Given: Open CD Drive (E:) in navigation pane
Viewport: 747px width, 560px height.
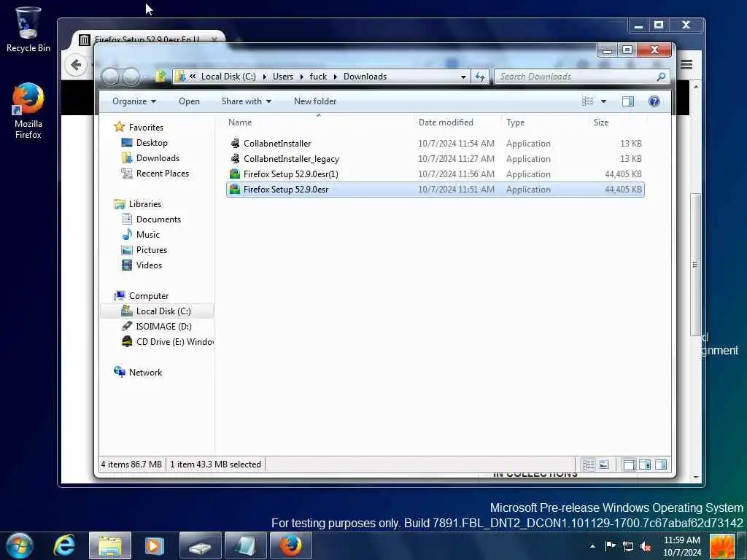Looking at the screenshot, I should coord(174,342).
